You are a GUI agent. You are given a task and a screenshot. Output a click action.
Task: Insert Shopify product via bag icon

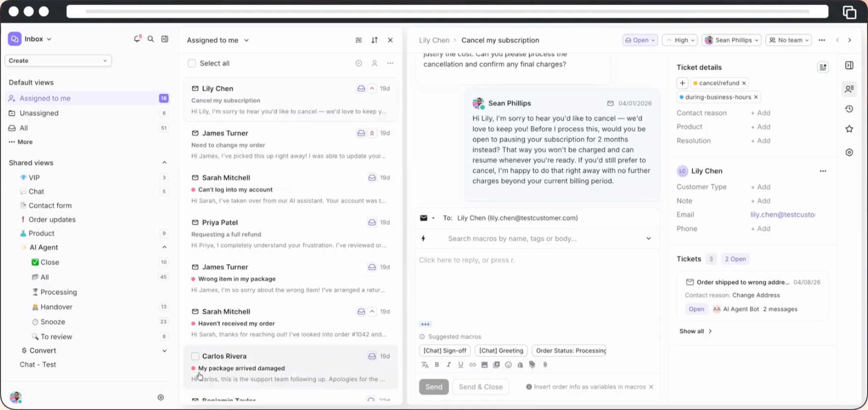click(x=520, y=365)
